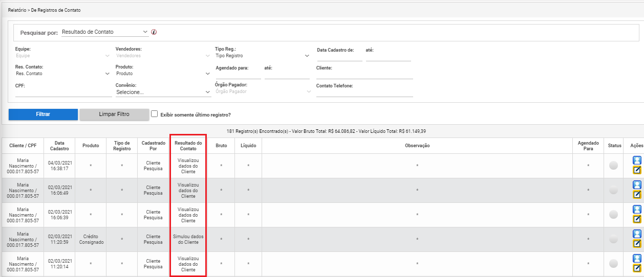
Task: Open client profile icon for 02/03/2021 11:20:59 row
Action: coord(637,234)
